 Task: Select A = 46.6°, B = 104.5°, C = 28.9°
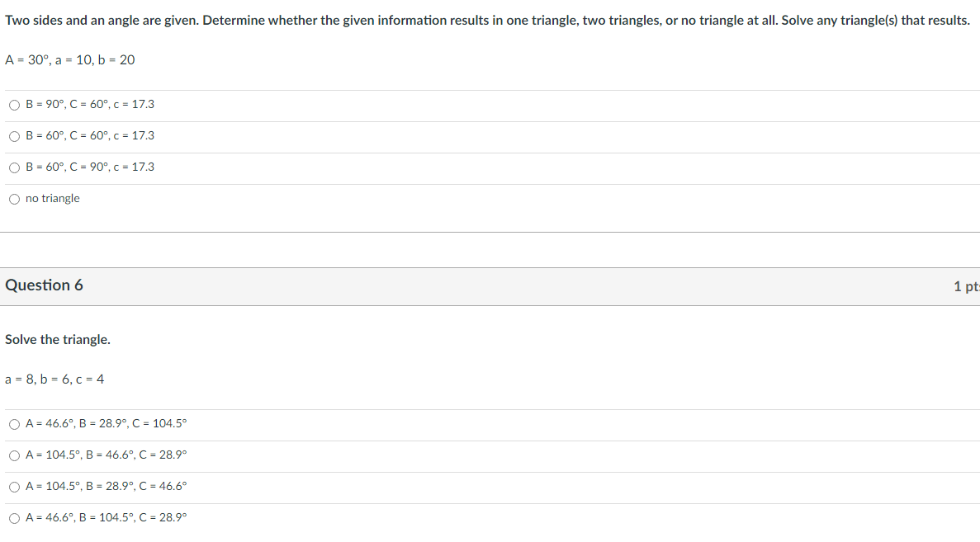pos(15,517)
